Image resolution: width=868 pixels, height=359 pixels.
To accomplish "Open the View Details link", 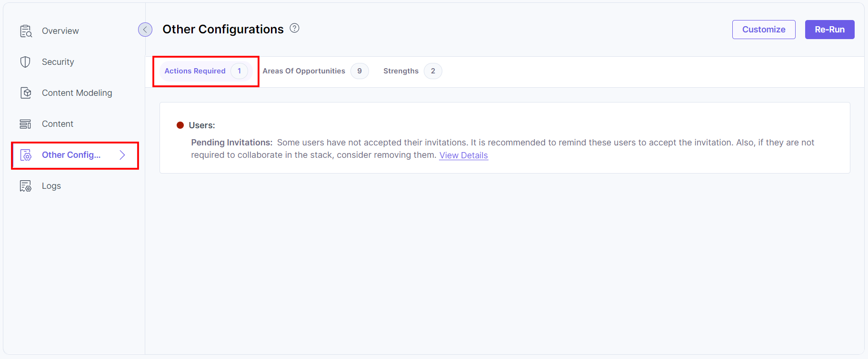I will tap(464, 155).
